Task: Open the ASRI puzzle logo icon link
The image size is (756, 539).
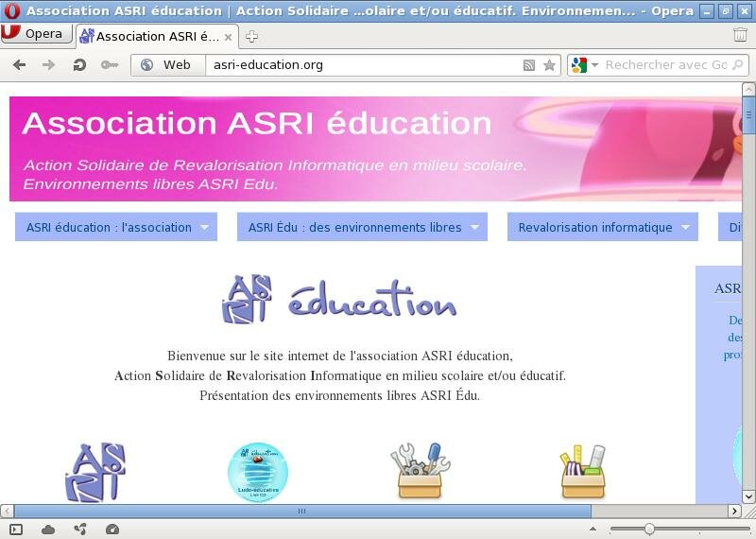Action: pyautogui.click(x=95, y=473)
